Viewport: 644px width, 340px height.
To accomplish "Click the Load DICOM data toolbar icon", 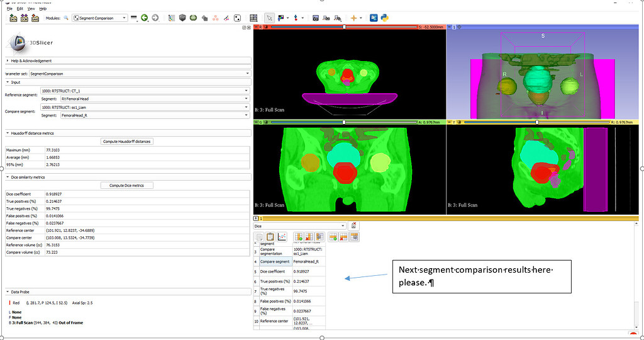I will pos(25,18).
